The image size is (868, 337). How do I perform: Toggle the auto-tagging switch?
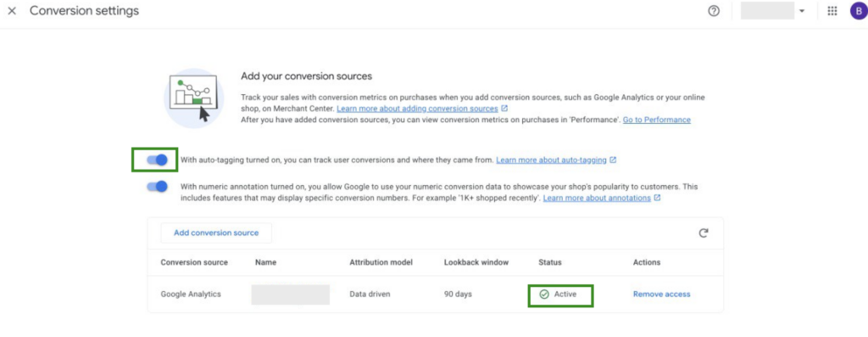[157, 160]
